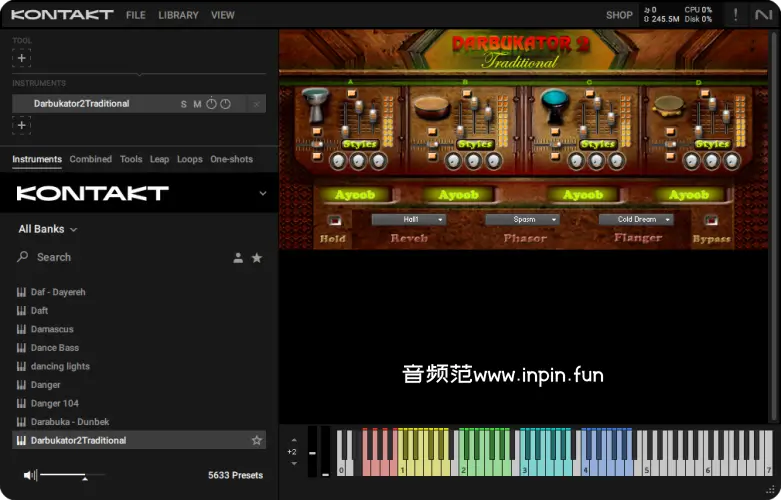Viewport: 781px width, 500px height.
Task: Select the tambourine in section D
Action: click(668, 107)
